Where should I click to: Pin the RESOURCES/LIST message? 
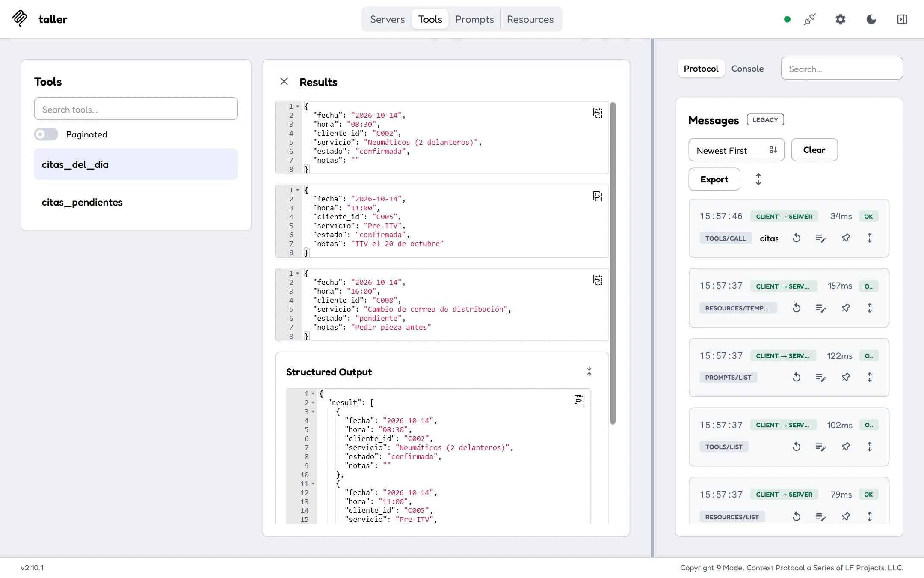[846, 516]
